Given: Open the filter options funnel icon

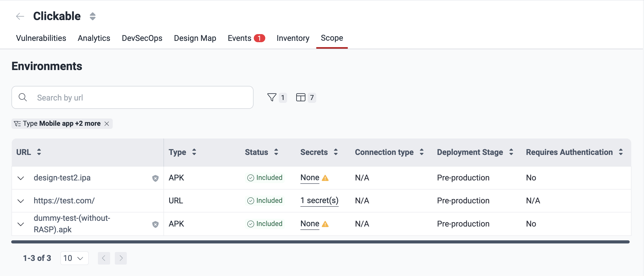Looking at the screenshot, I should click(272, 97).
